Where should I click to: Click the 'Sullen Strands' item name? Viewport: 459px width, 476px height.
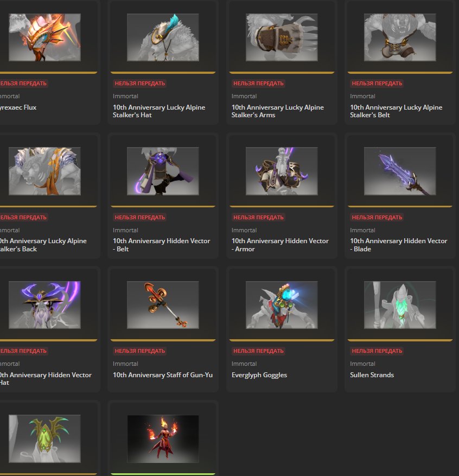coord(372,375)
